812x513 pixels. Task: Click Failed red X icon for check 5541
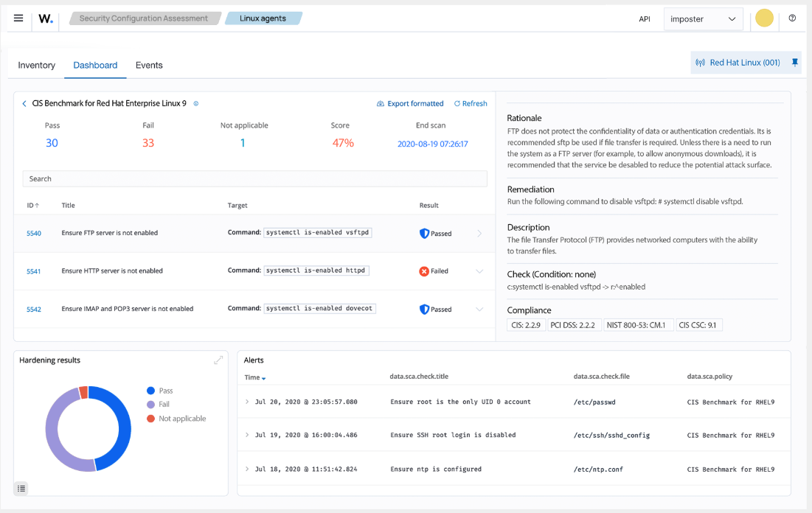coord(423,271)
